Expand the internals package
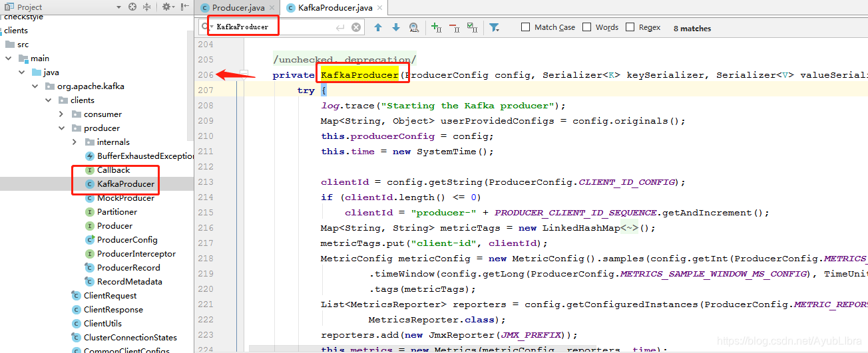The height and width of the screenshot is (353, 868). (x=75, y=142)
